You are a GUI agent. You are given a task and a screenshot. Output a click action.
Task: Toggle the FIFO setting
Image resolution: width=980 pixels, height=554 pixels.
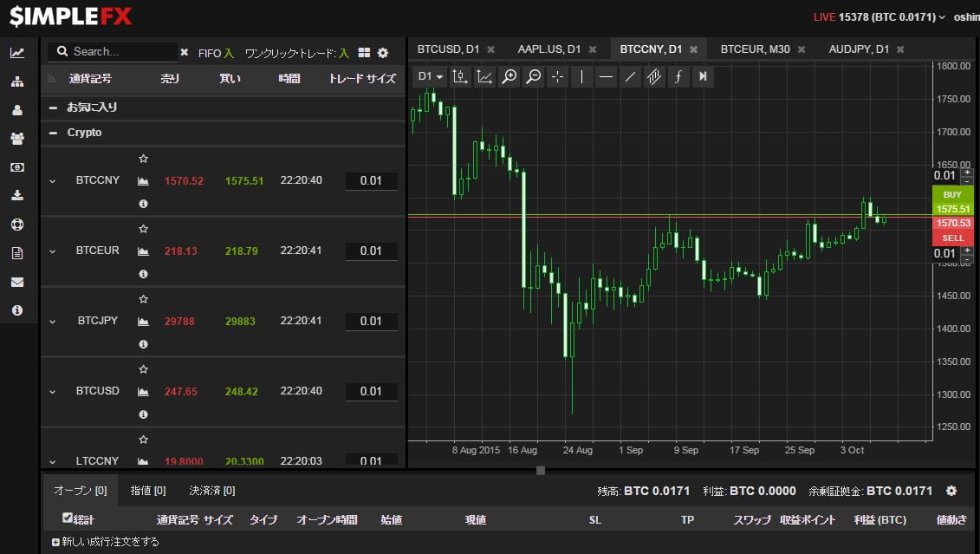coord(216,53)
